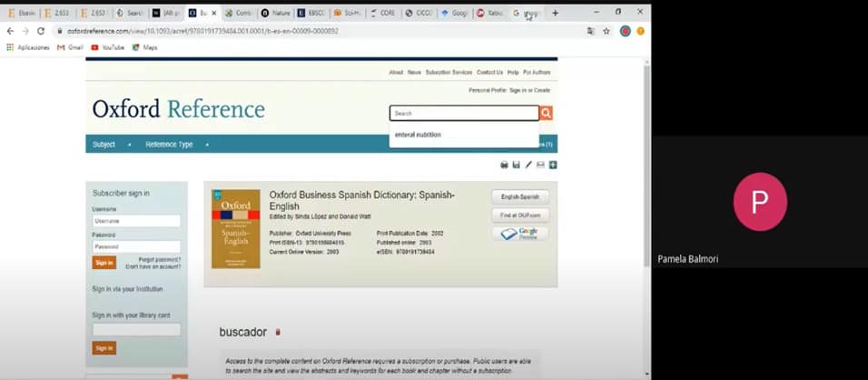The image size is (868, 380).
Task: Open the Aplicaciones apps grid bookmark
Action: click(27, 47)
